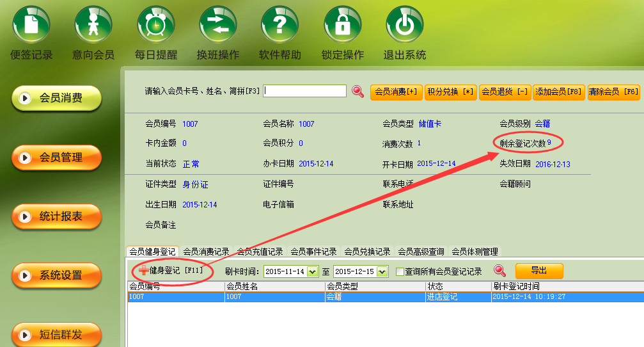The height and width of the screenshot is (347, 644).
Task: Expand the end date 2015-12-15 dropdown
Action: tap(383, 271)
